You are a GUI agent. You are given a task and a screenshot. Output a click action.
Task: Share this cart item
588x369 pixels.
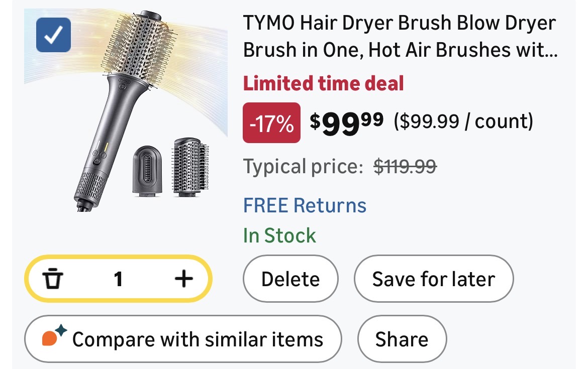pyautogui.click(x=402, y=339)
